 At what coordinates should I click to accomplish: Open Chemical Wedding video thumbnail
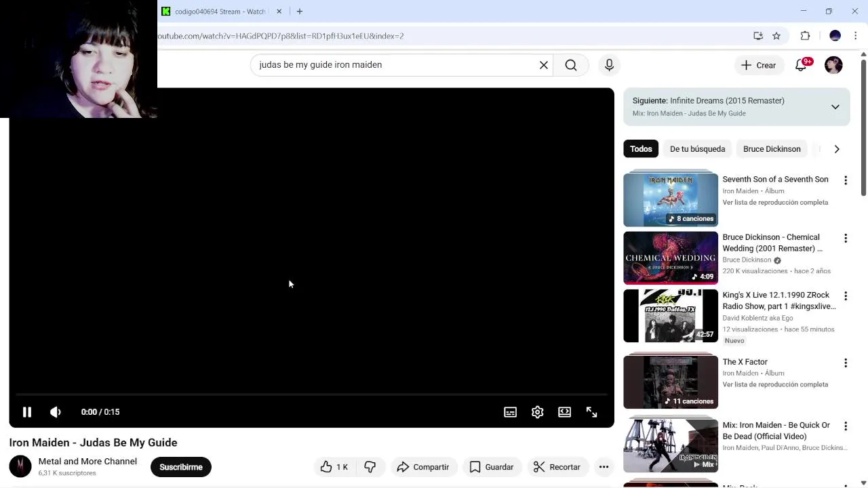click(x=671, y=258)
